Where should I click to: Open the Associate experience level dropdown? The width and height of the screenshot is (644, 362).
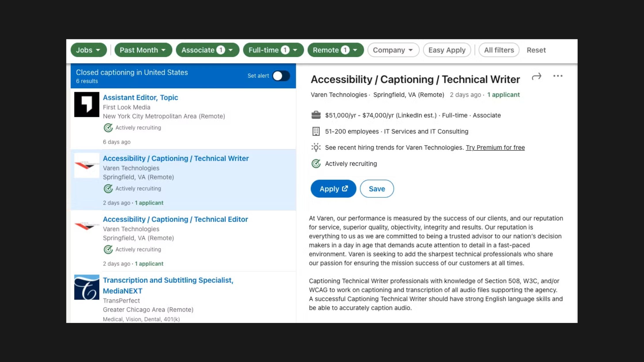pos(207,50)
